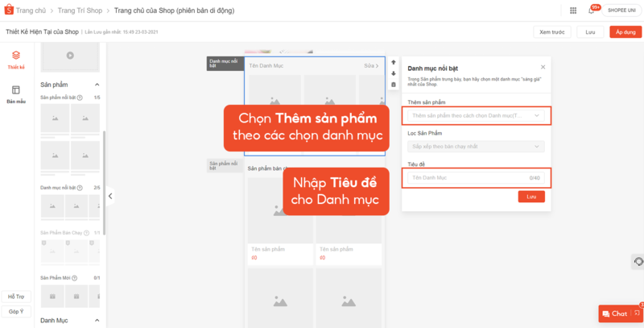Click help icon next to Sản Phẩm Mới
The image size is (644, 328).
coord(74,278)
